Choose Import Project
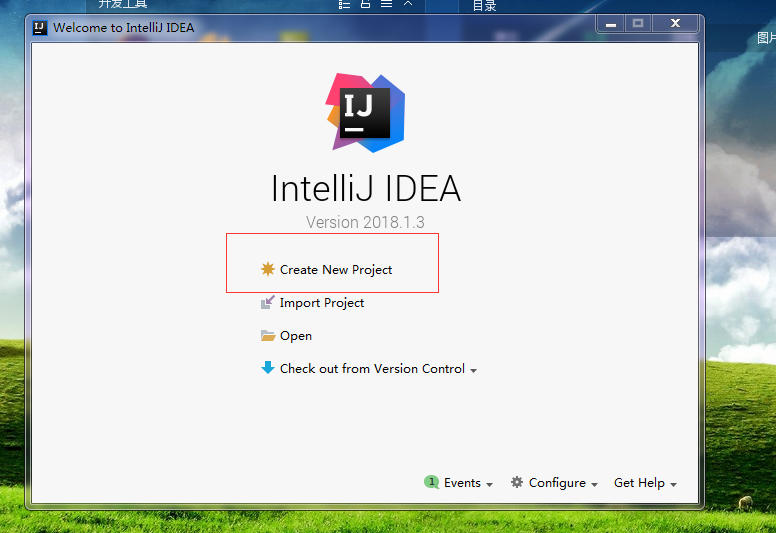The image size is (776, 533). pos(322,303)
